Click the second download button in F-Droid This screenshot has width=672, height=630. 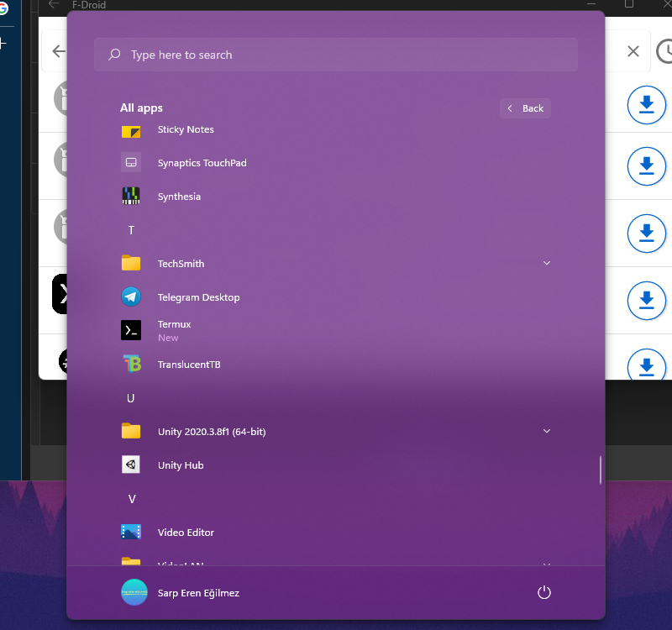point(646,166)
